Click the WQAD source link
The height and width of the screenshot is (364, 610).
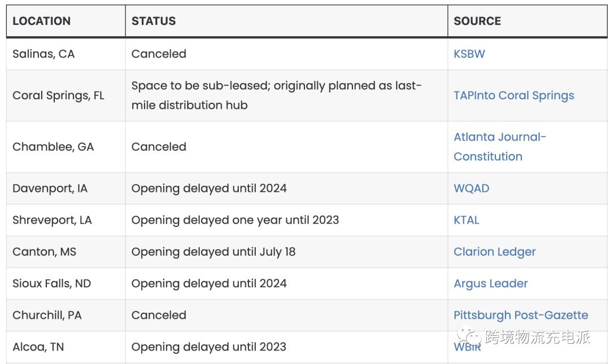tap(471, 188)
